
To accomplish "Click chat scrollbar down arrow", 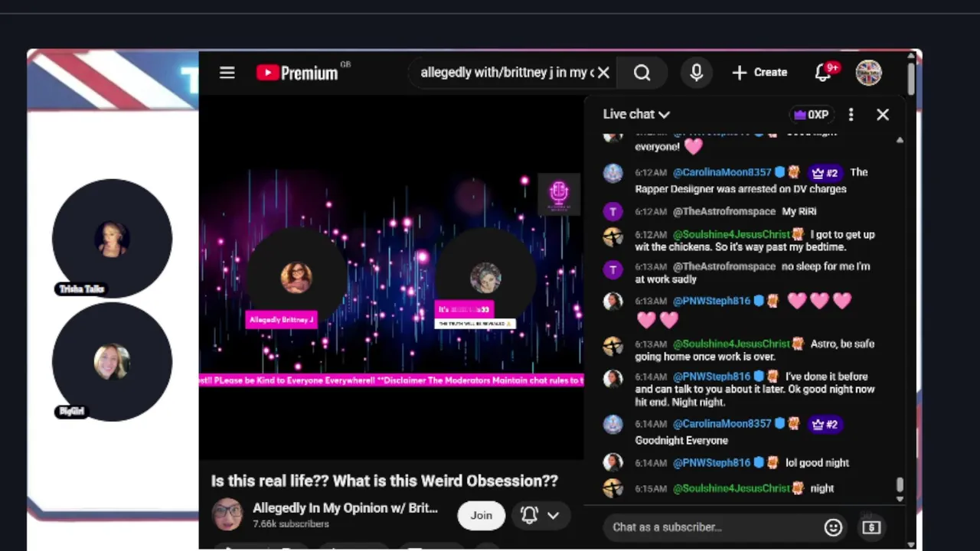I will click(900, 499).
